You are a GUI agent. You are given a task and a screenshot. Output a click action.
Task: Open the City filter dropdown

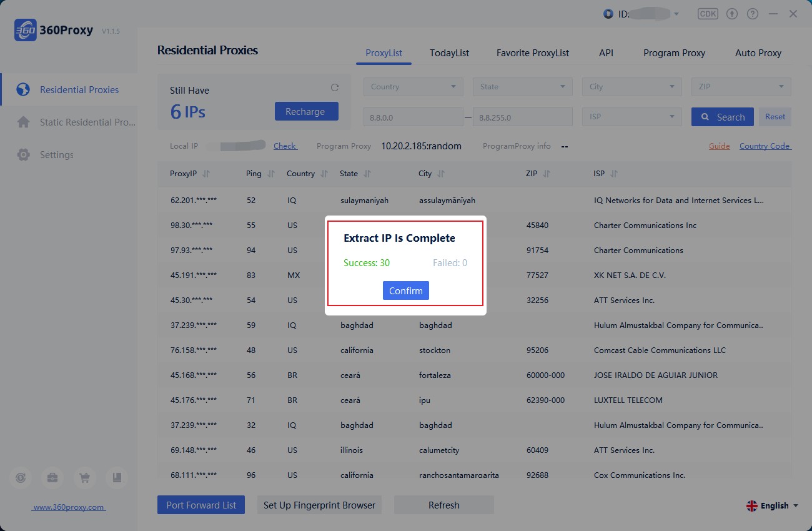point(632,87)
